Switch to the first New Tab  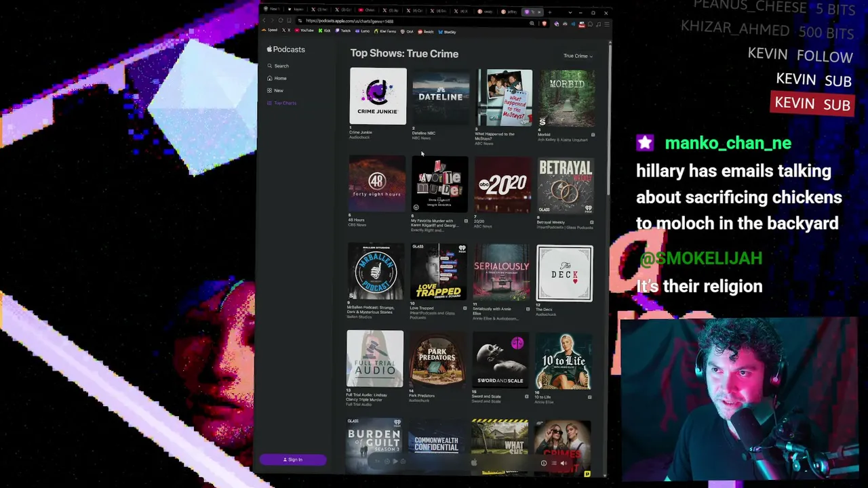[271, 9]
